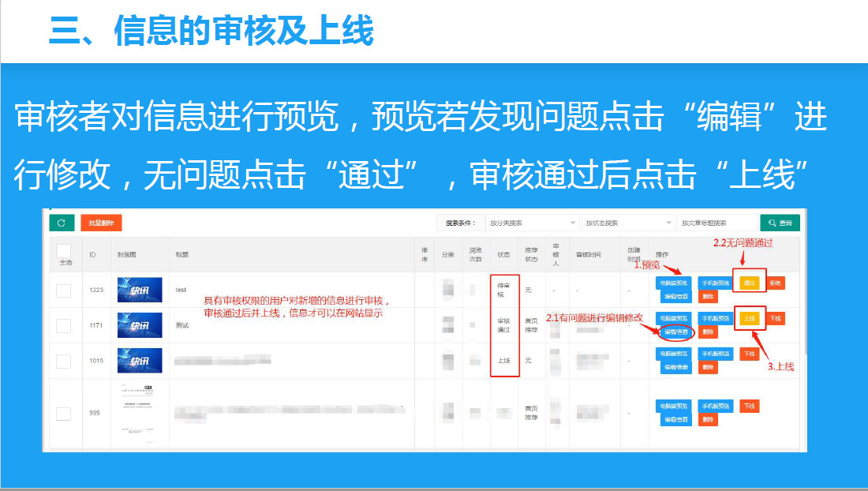The width and height of the screenshot is (868, 491).
Task: Toggle the 全选 select-all checkbox
Action: click(x=63, y=251)
